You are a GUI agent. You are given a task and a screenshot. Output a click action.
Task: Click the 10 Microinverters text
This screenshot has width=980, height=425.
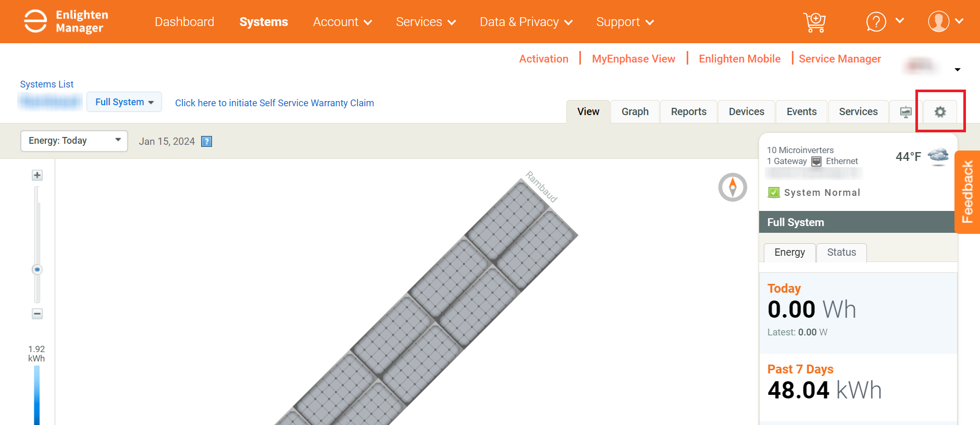coord(800,150)
